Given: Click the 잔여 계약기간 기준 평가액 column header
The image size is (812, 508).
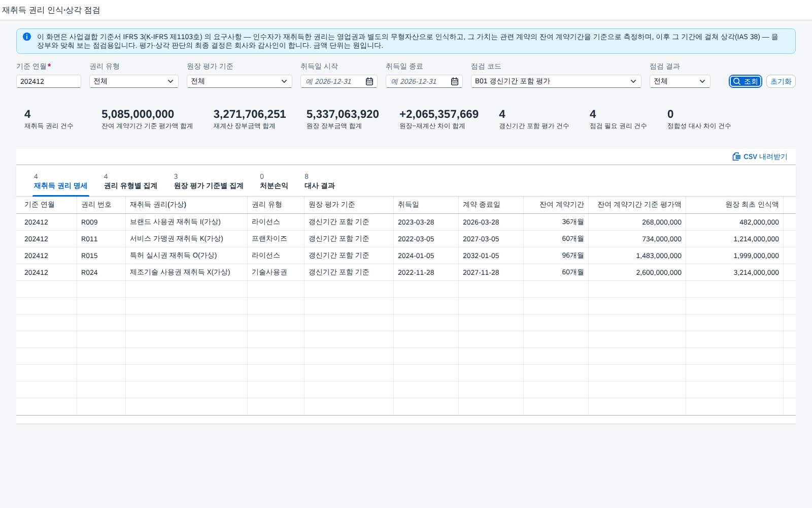Looking at the screenshot, I should [637, 205].
